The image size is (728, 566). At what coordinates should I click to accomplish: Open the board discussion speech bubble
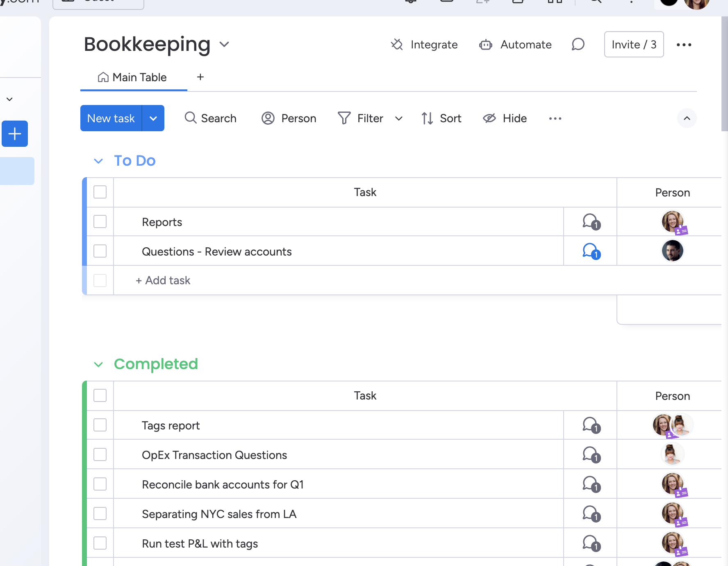click(578, 44)
